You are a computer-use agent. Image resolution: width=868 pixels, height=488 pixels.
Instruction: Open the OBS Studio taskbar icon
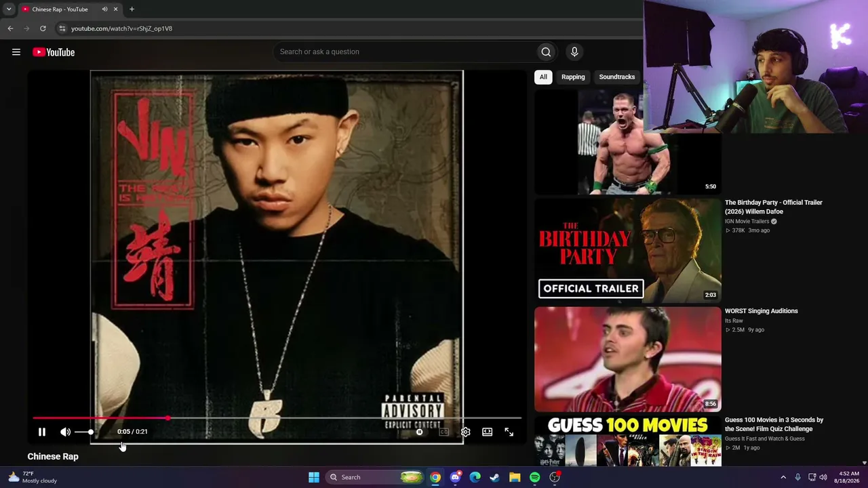(555, 477)
